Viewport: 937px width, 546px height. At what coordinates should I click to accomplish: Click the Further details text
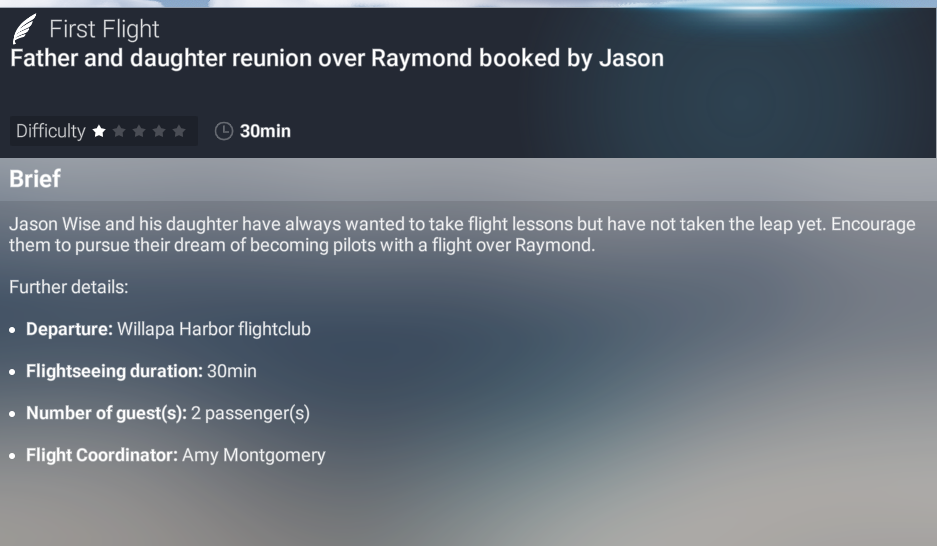tap(69, 287)
